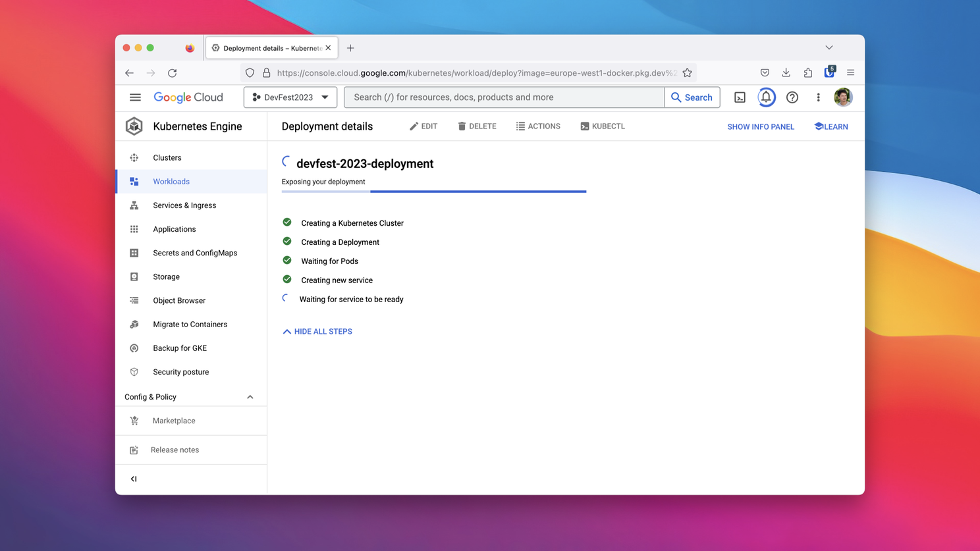Screen dimensions: 980x551
Task: Open the ACTIONS menu
Action: pos(538,126)
